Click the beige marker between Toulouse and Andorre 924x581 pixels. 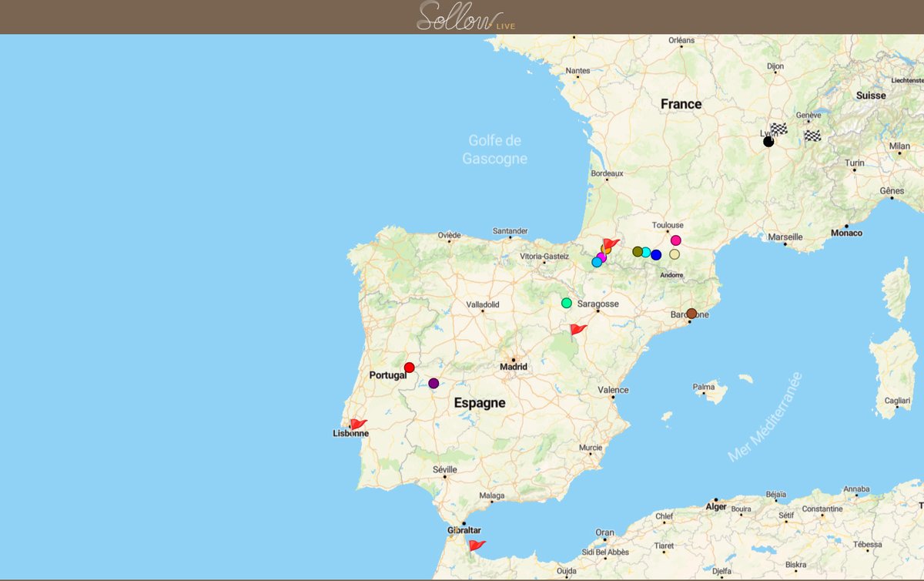pyautogui.click(x=674, y=254)
